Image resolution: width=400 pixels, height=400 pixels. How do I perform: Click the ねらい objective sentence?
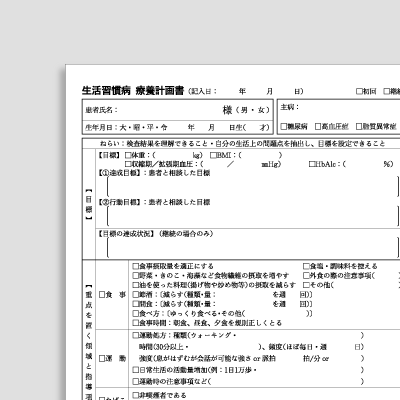point(242,144)
